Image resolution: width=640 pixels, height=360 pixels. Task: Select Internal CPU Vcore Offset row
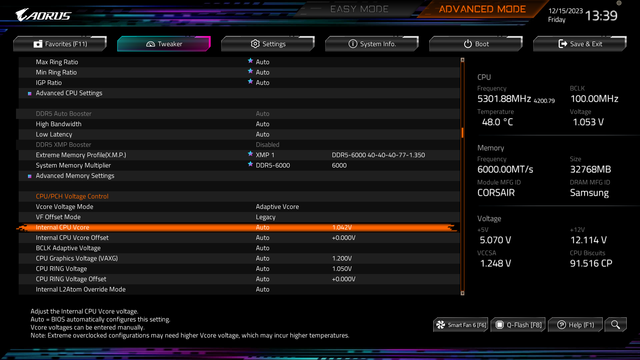pyautogui.click(x=239, y=238)
